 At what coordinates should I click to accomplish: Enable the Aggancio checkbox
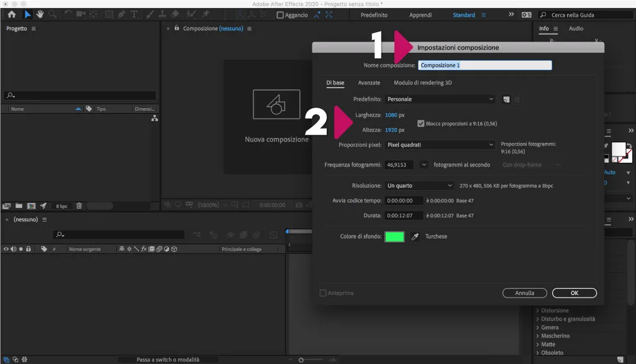[280, 15]
